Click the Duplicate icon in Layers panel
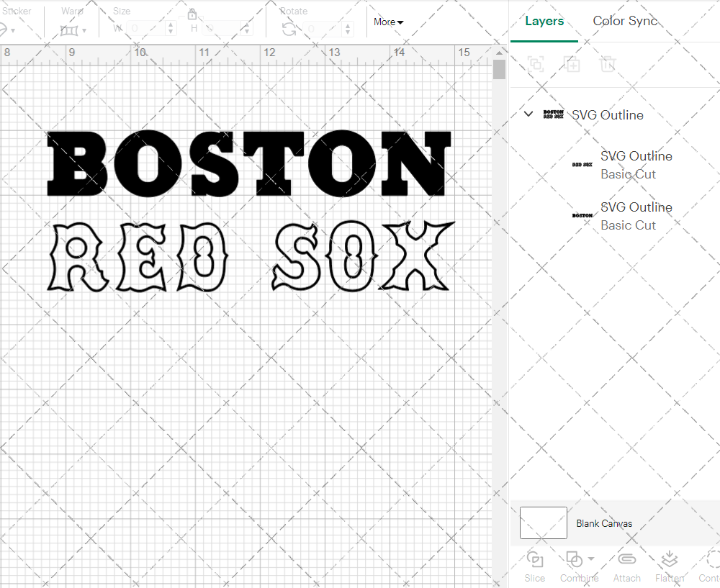The height and width of the screenshot is (588, 720). [572, 64]
